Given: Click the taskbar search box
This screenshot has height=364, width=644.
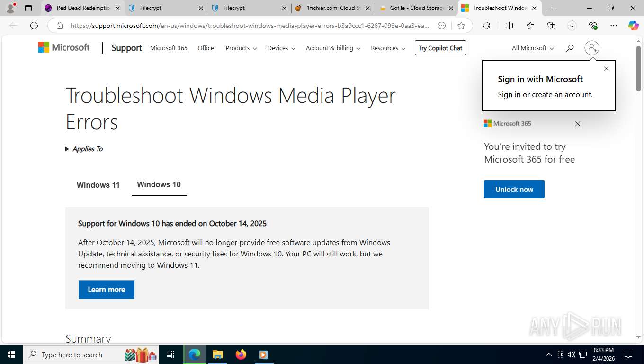Looking at the screenshot, I should click(x=90, y=355).
